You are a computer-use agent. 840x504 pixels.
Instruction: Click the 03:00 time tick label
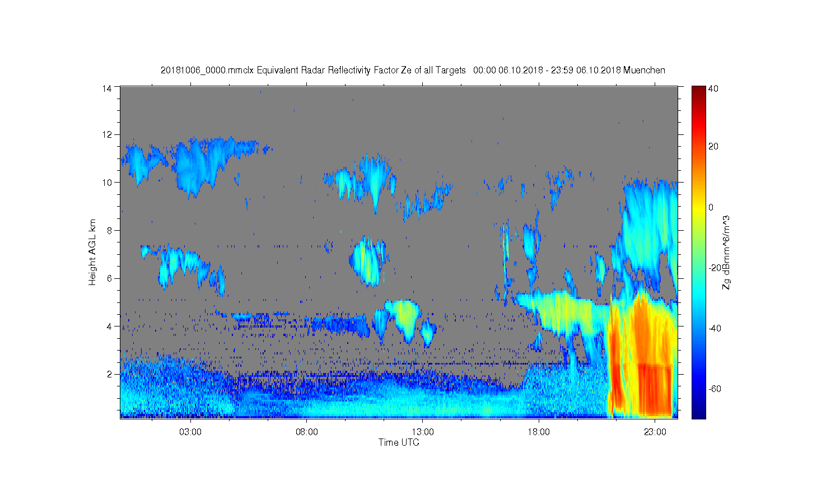pos(191,432)
